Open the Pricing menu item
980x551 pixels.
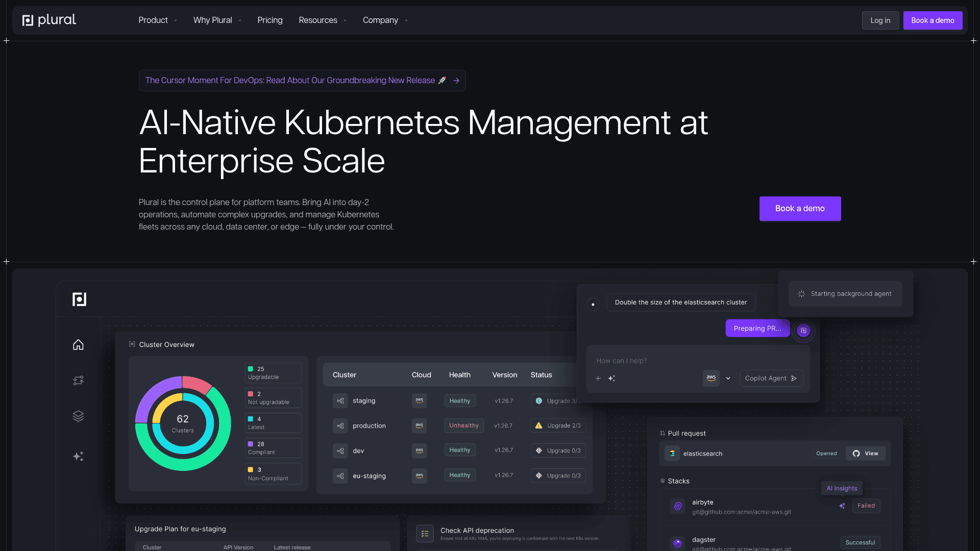click(269, 20)
